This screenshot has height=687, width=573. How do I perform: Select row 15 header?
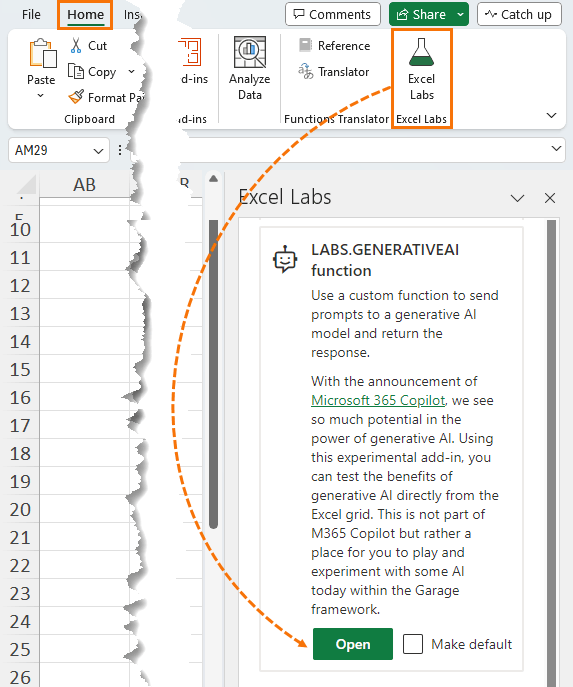pos(20,369)
